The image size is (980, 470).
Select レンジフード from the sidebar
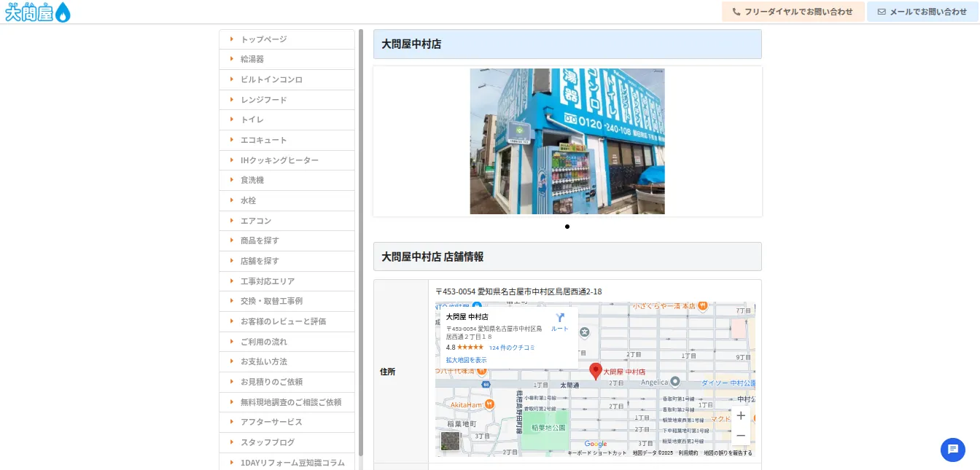287,100
